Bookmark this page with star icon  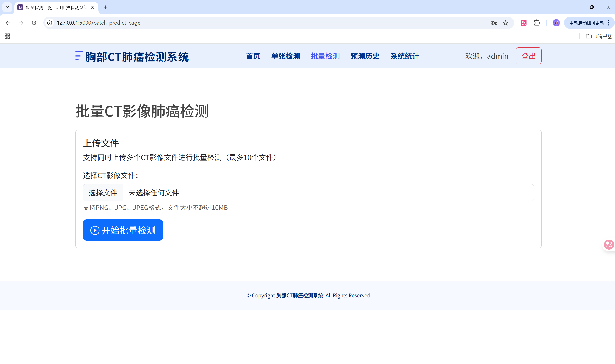click(506, 23)
